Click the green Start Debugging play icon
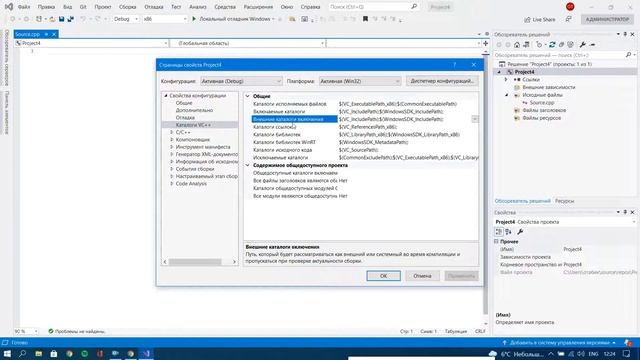The image size is (640, 360). click(194, 19)
